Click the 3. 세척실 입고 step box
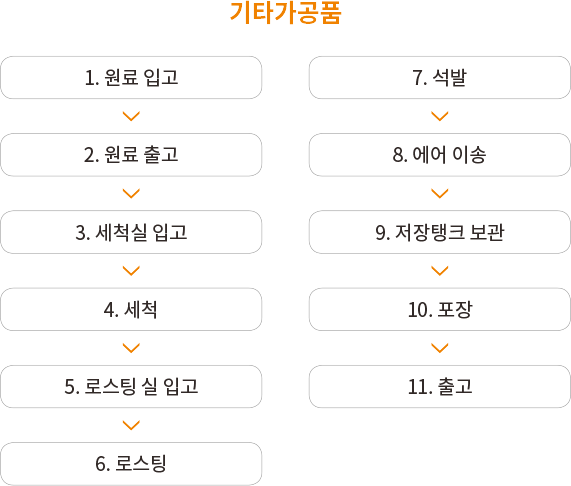Image resolution: width=571 pixels, height=486 pixels. pos(131,232)
